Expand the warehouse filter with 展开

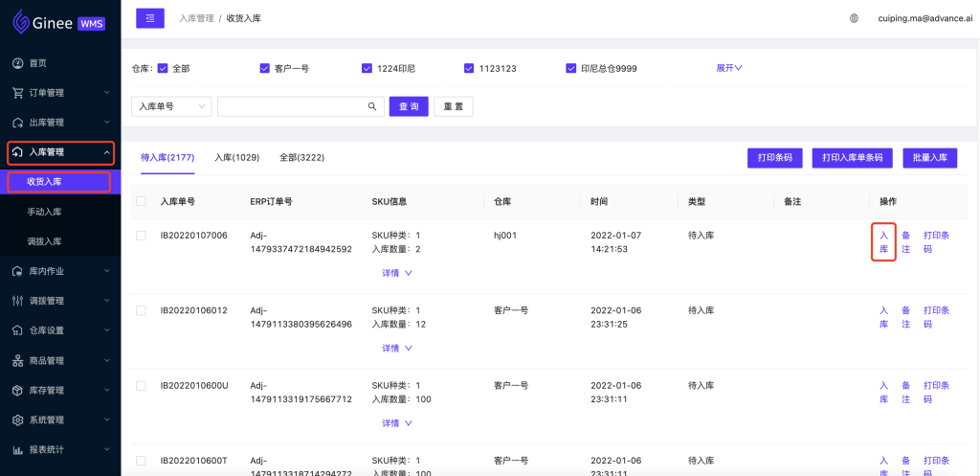[x=728, y=68]
